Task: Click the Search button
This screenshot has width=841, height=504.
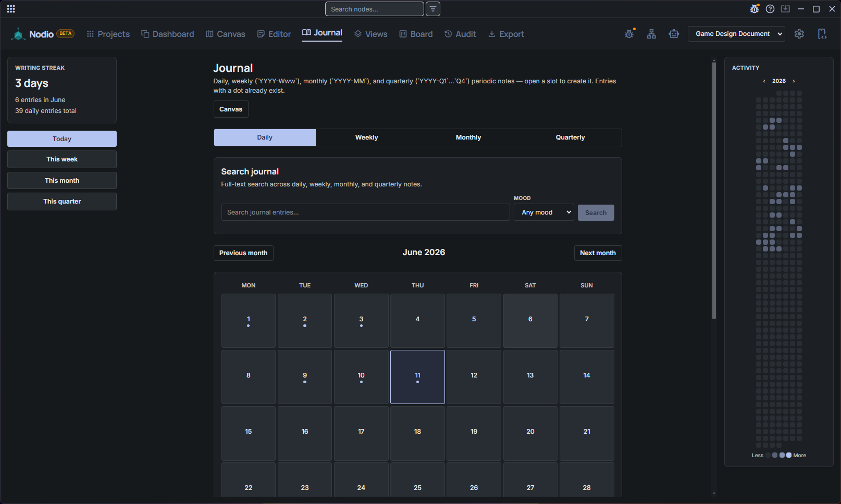Action: click(x=596, y=212)
